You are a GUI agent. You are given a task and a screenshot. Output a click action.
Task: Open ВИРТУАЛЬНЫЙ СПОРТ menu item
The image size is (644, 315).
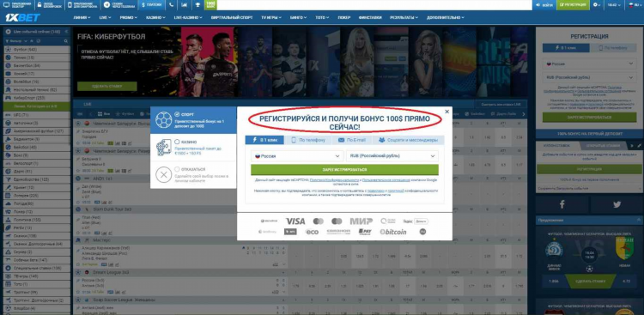click(233, 18)
